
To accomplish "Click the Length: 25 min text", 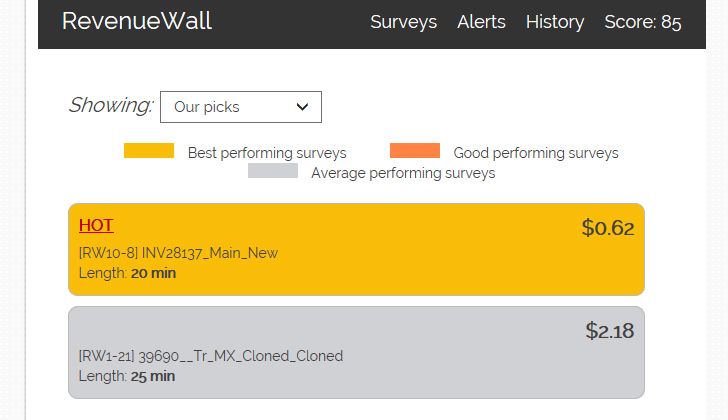I will pyautogui.click(x=127, y=376).
